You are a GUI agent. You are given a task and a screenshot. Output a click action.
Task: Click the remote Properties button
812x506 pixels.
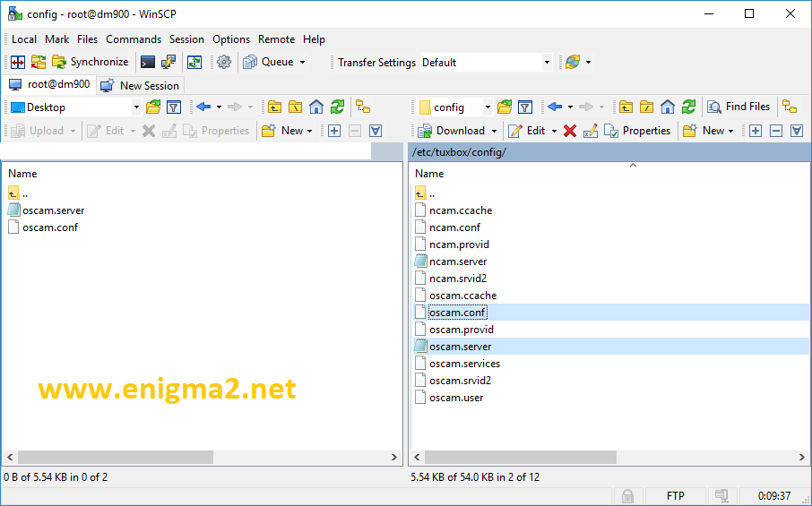pyautogui.click(x=638, y=131)
